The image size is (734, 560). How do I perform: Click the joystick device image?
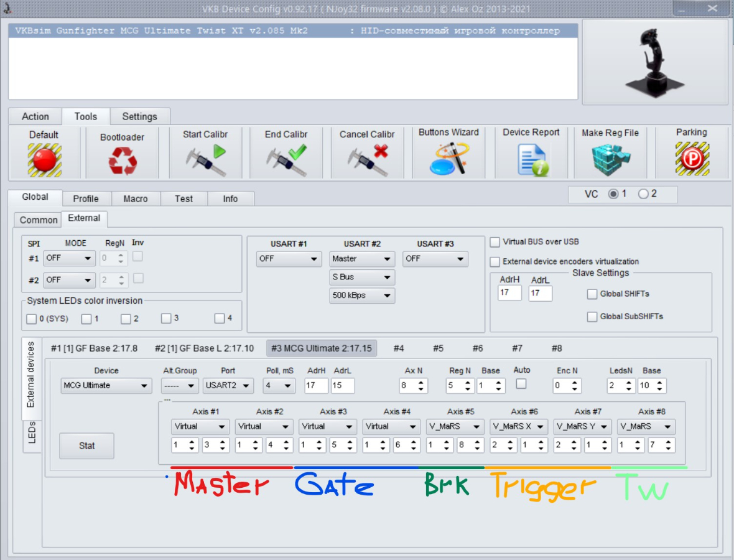click(x=654, y=62)
